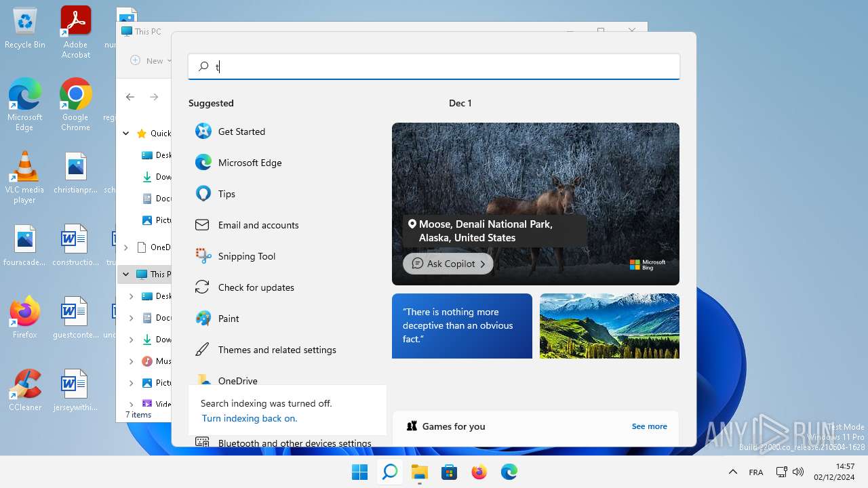Select the jerseywithi Word document on desktop
The width and height of the screenshot is (868, 488).
76,390
